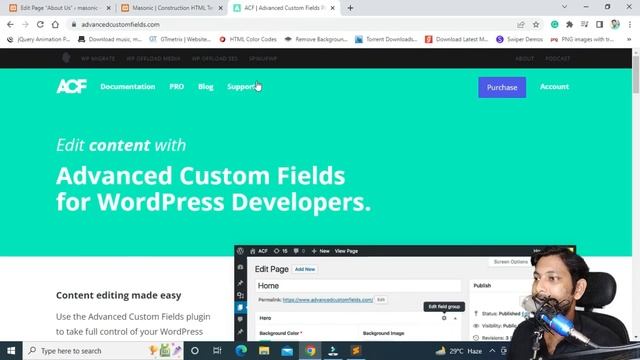This screenshot has height=360, width=640.
Task: Open the Chrome three-dot menu
Action: tap(630, 24)
